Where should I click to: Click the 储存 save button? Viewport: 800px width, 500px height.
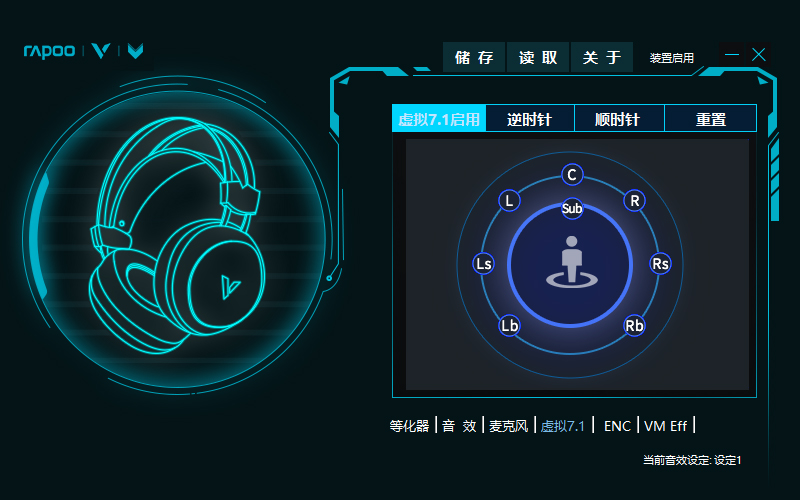click(474, 57)
